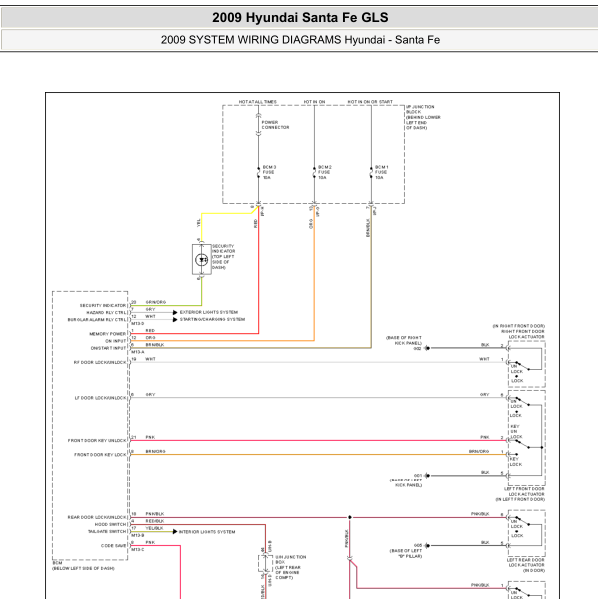Image resolution: width=598 pixels, height=599 pixels.
Task: Click the "BURGLAR ALARM RLY CTRL" pin label
Action: [97, 320]
